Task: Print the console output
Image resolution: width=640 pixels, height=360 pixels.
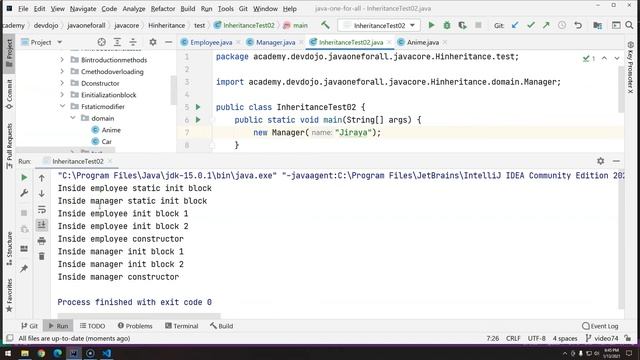Action: pos(42,241)
